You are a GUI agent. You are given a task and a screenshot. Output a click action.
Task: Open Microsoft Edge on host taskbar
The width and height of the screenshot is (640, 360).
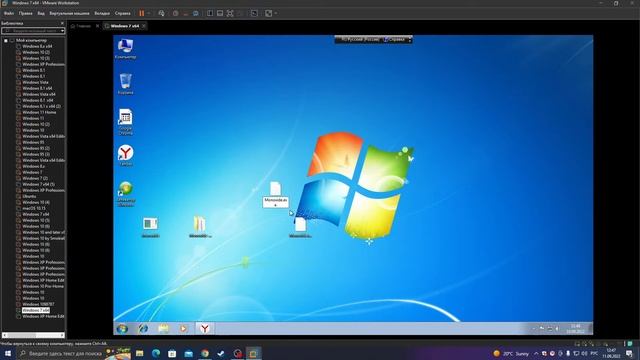(x=156, y=353)
